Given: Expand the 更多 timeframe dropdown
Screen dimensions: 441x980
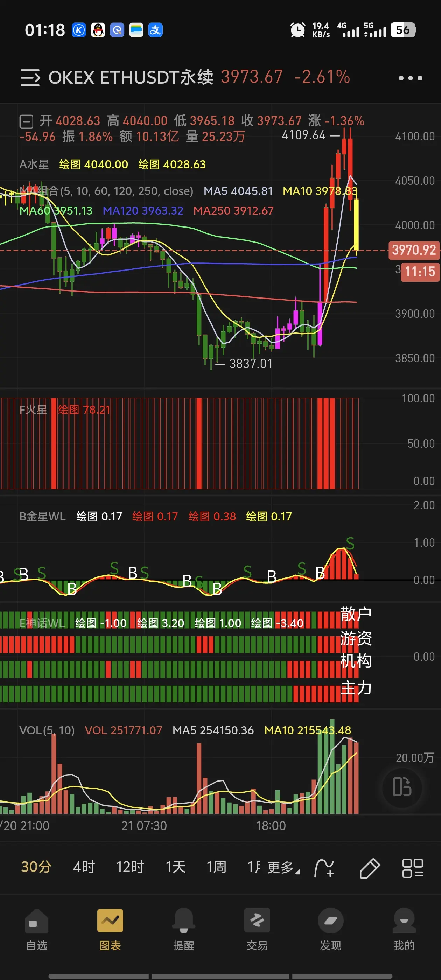Looking at the screenshot, I should pos(283,868).
